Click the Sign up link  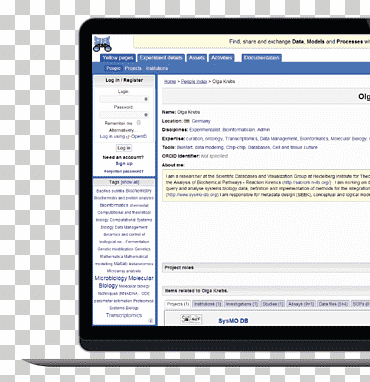coord(124,164)
